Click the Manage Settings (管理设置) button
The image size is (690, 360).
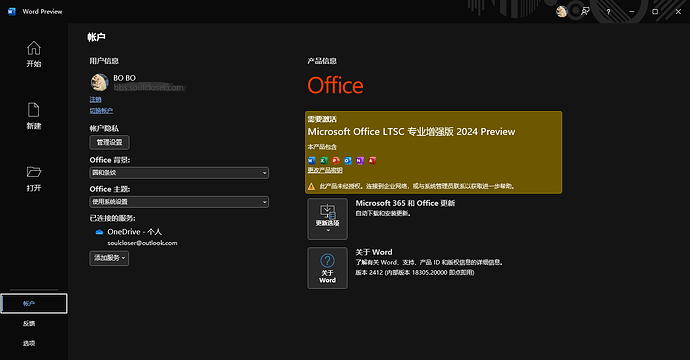pos(110,143)
